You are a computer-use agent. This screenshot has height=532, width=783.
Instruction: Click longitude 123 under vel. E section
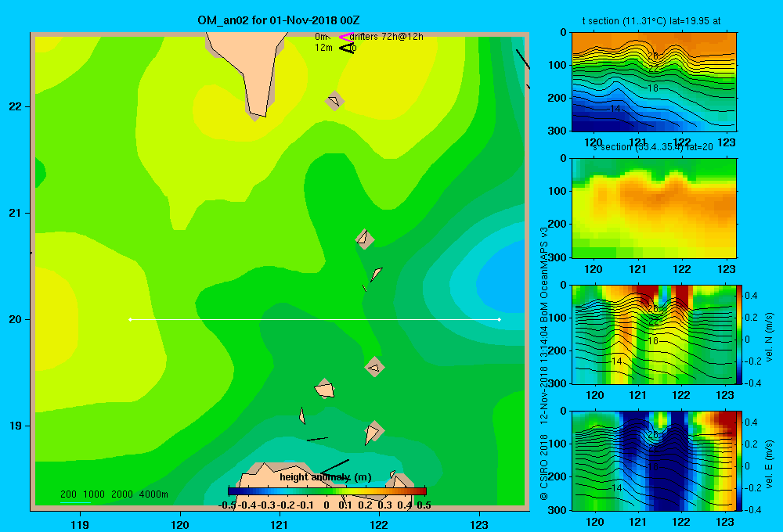click(725, 522)
